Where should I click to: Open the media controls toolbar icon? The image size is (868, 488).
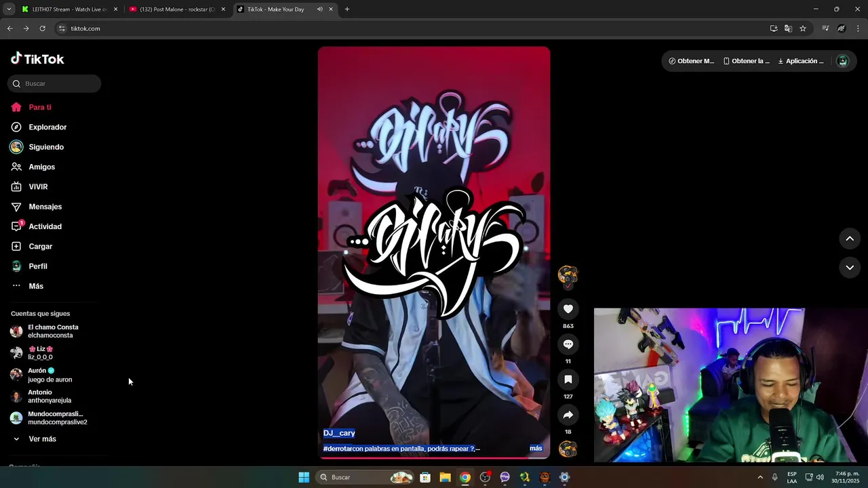tap(825, 28)
